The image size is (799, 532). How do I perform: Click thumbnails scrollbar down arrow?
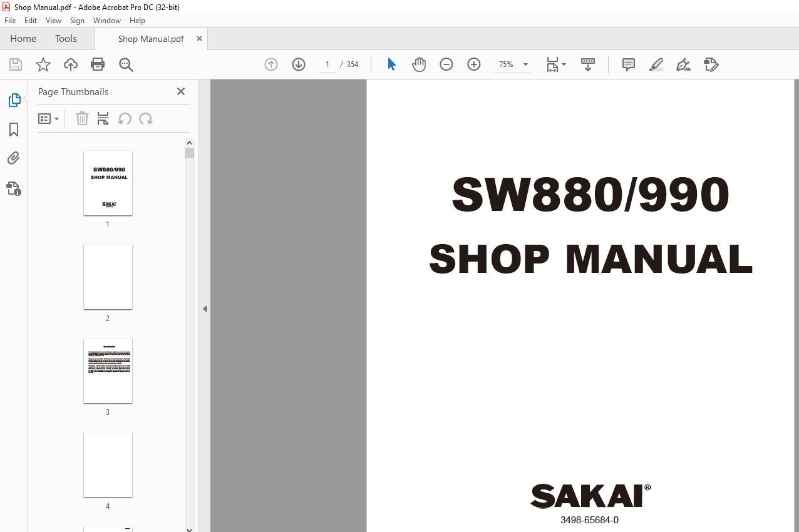coord(190,529)
